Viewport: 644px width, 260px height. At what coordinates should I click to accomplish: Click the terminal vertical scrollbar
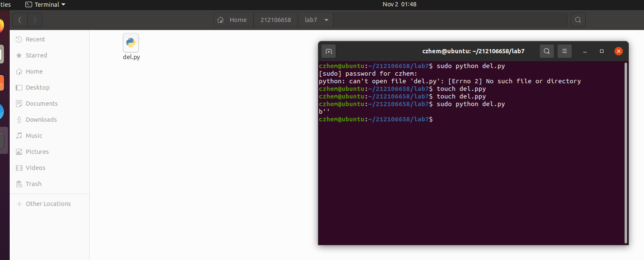pyautogui.click(x=626, y=153)
